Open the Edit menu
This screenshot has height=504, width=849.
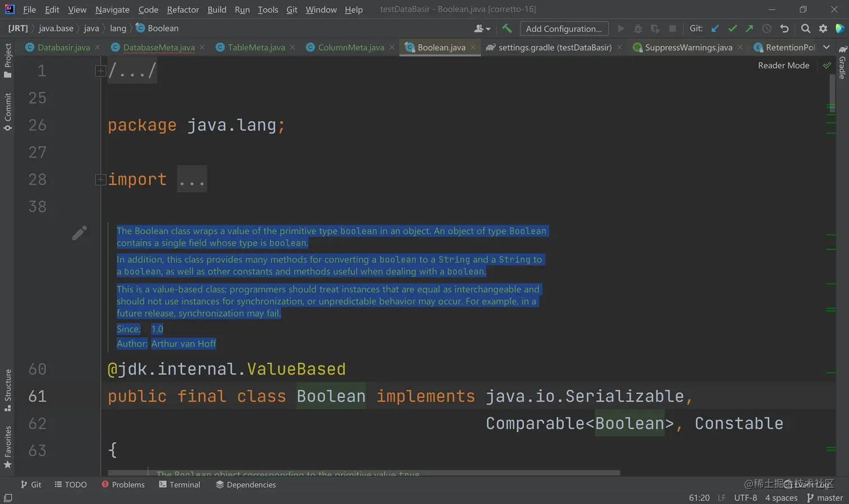tap(52, 10)
